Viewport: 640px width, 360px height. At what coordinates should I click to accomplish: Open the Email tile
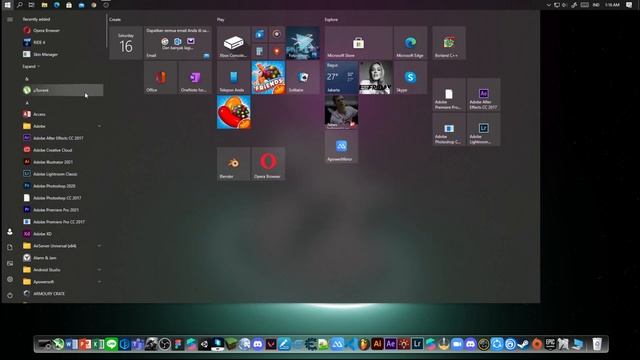(178, 43)
